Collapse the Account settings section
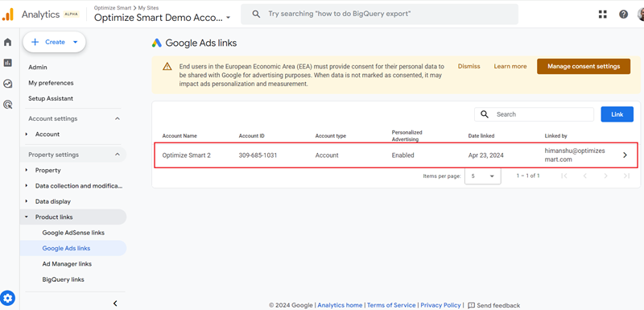The width and height of the screenshot is (644, 310). 117,118
